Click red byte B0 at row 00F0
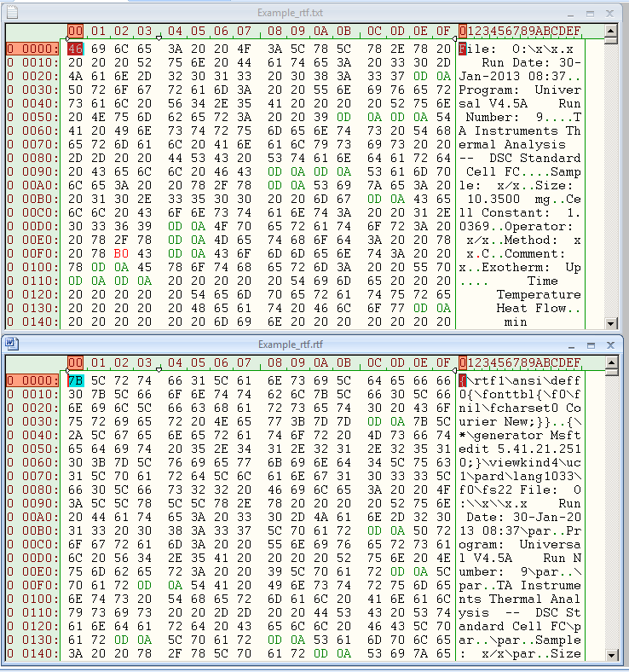 119,253
